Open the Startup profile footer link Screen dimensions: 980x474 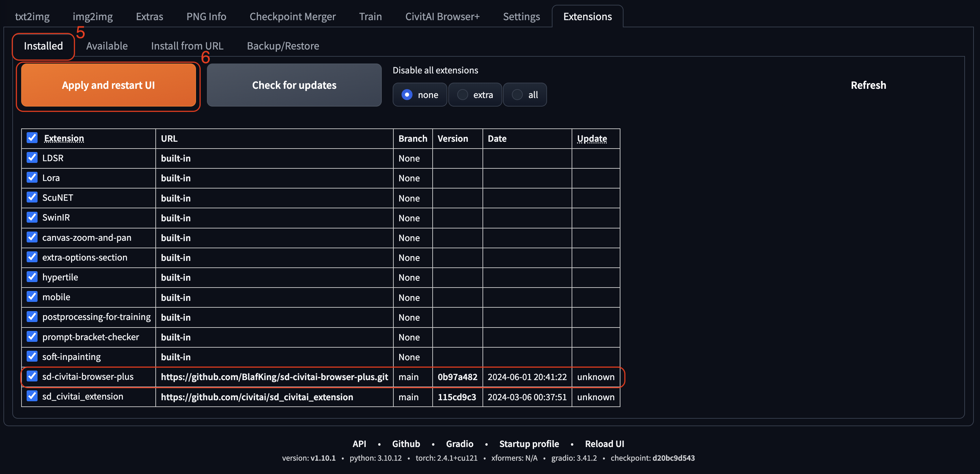[529, 444]
